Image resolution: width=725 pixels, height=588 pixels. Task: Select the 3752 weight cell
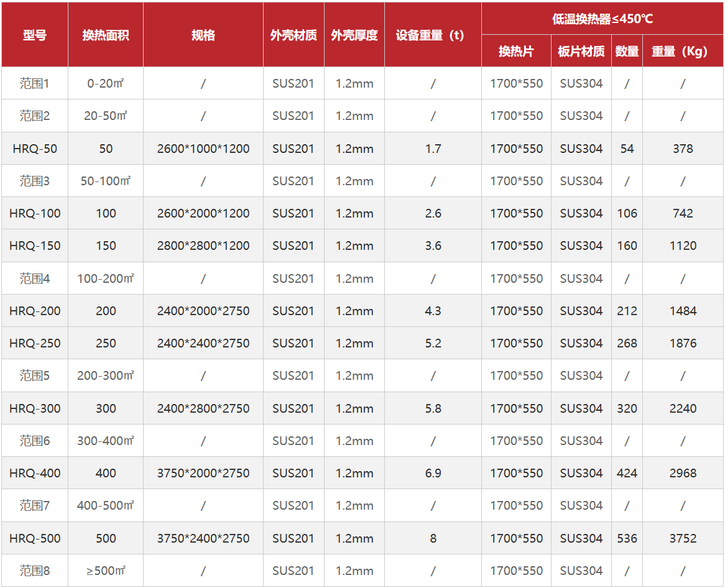click(x=683, y=538)
